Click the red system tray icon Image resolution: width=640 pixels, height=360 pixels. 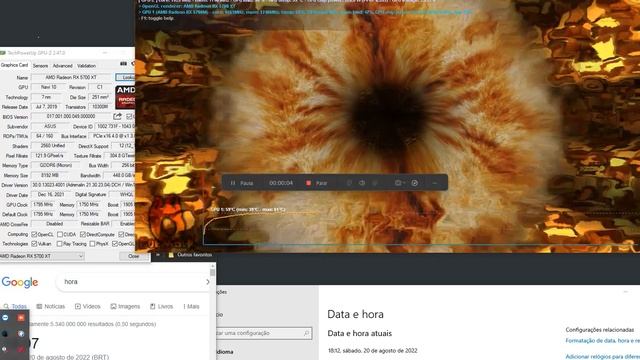pos(21,349)
